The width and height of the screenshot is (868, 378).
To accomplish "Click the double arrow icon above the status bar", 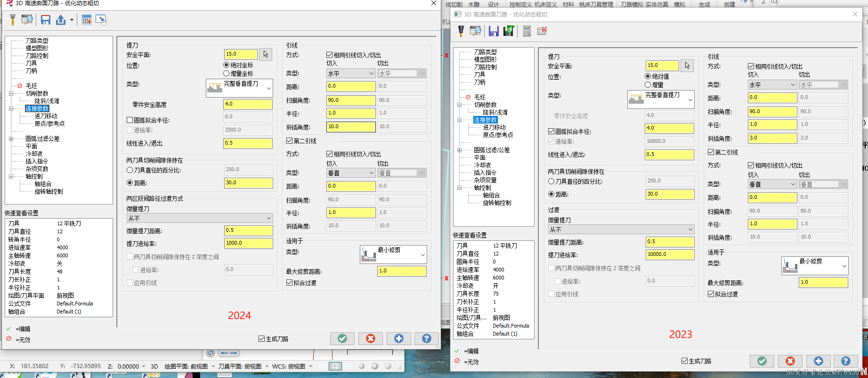I will (x=229, y=353).
